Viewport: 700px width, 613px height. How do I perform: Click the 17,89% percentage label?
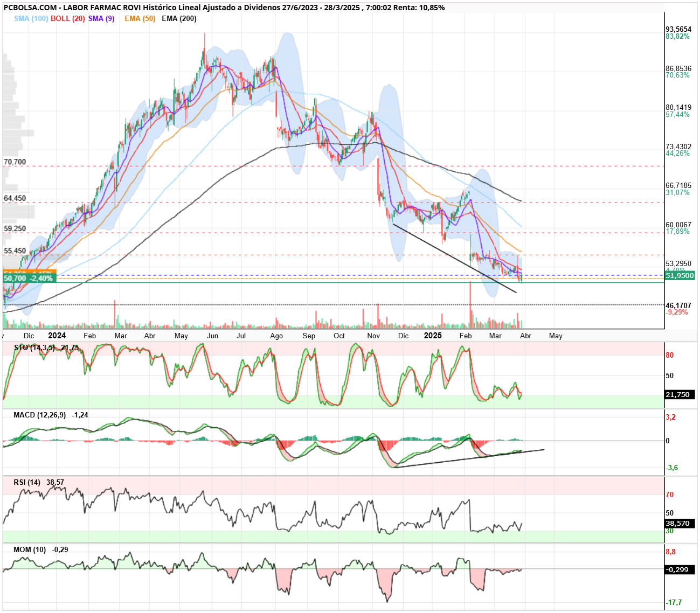click(677, 232)
